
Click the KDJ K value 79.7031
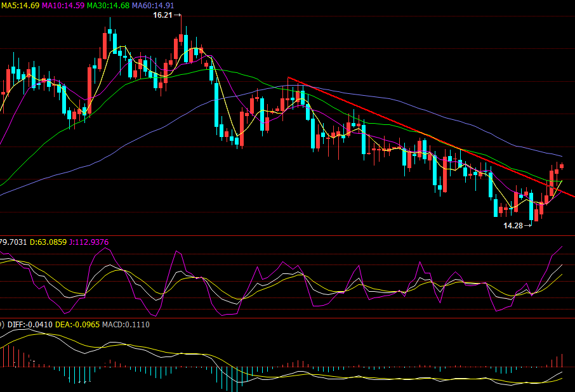pyautogui.click(x=11, y=242)
